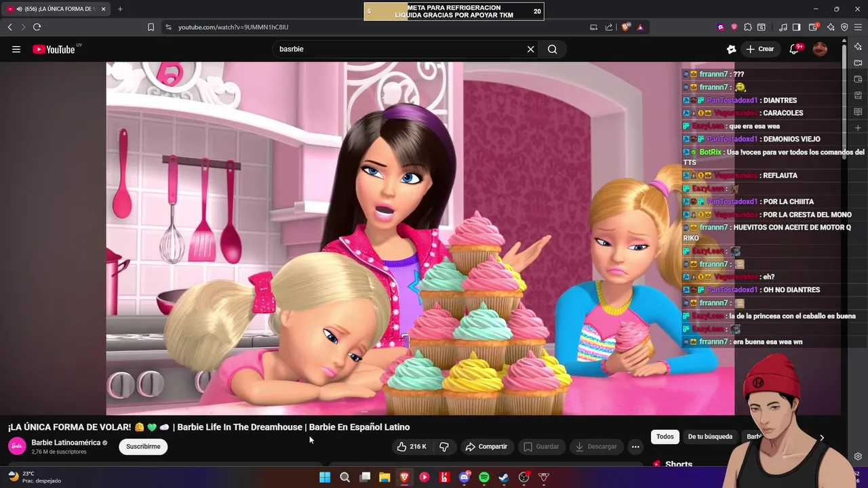
Task: Open a new browser tab
Action: pos(120,9)
